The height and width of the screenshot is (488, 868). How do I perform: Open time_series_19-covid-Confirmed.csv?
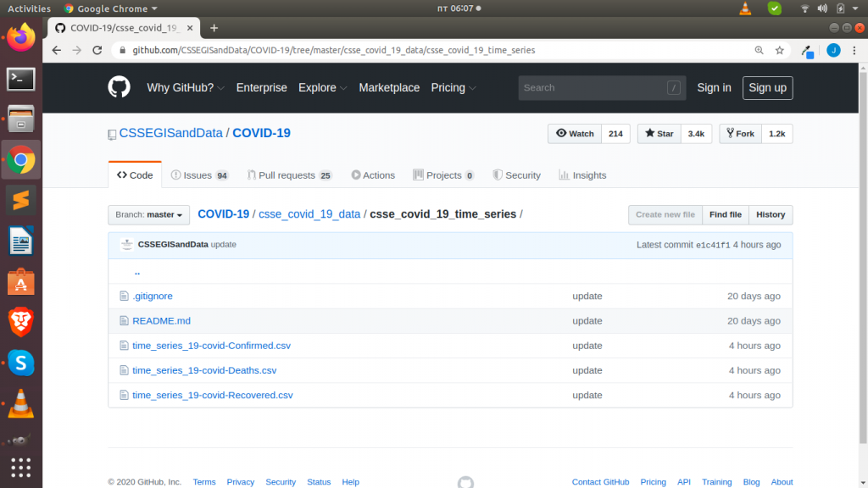coord(211,346)
